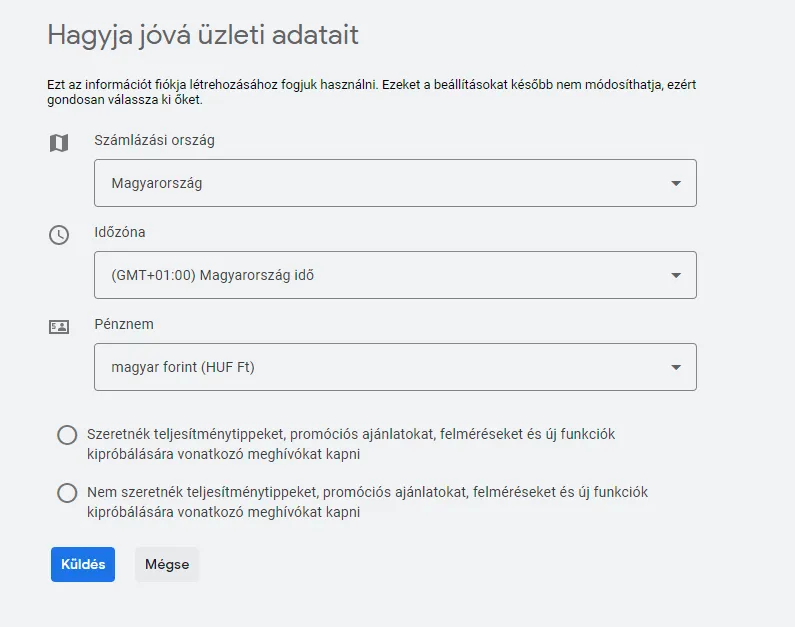
Task: Click the map icon beside Számlázási ország
Action: (59, 143)
